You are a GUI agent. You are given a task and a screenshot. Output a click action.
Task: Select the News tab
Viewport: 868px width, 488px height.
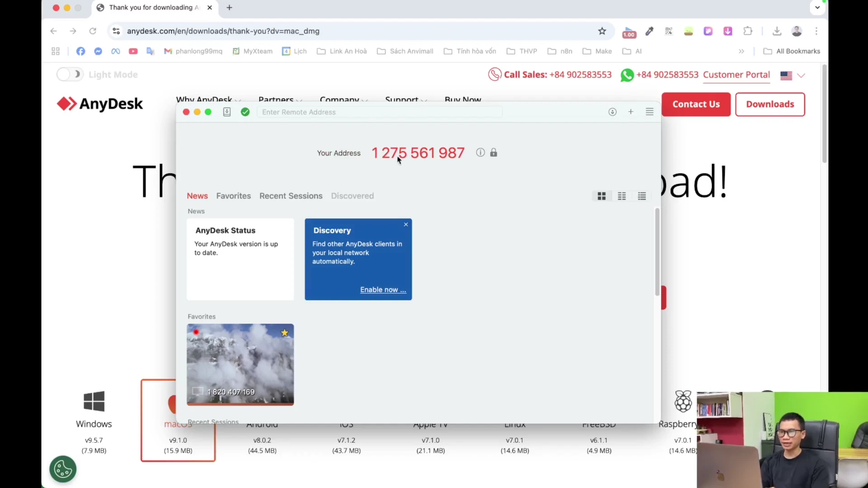[x=197, y=196]
